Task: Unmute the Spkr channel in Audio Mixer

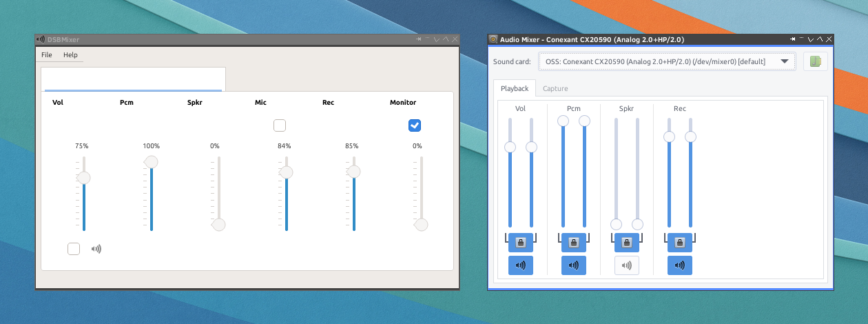Action: pos(626,265)
